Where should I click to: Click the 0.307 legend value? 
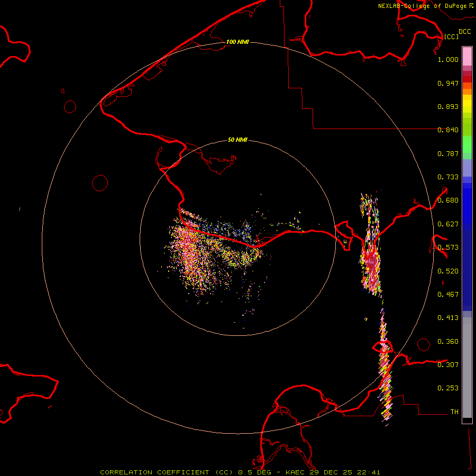(448, 364)
